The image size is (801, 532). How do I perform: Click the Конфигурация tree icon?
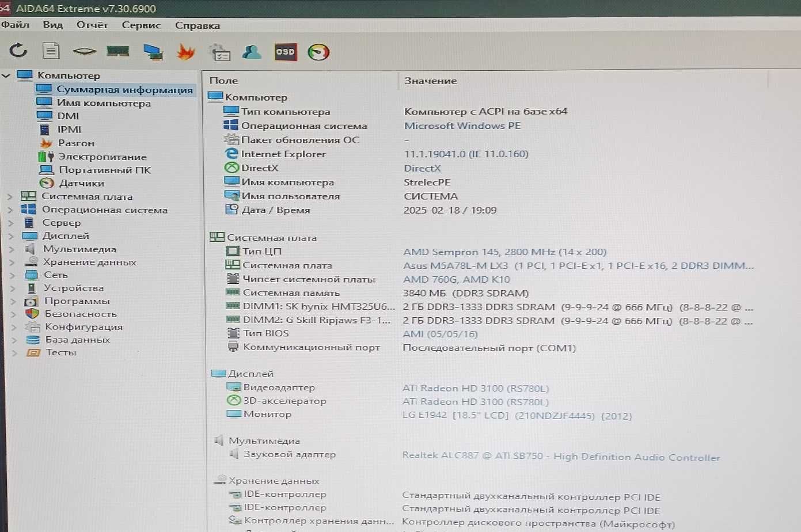[33, 327]
